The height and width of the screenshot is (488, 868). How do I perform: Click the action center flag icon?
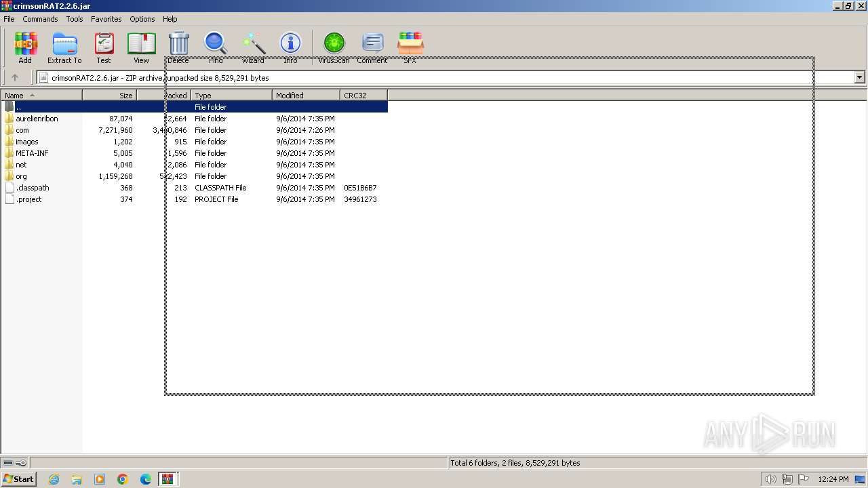804,479
